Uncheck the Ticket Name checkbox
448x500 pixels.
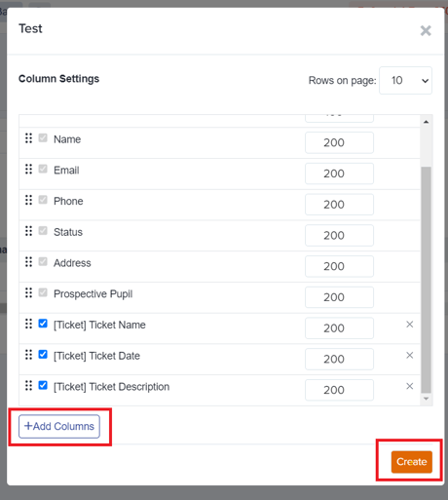click(43, 324)
